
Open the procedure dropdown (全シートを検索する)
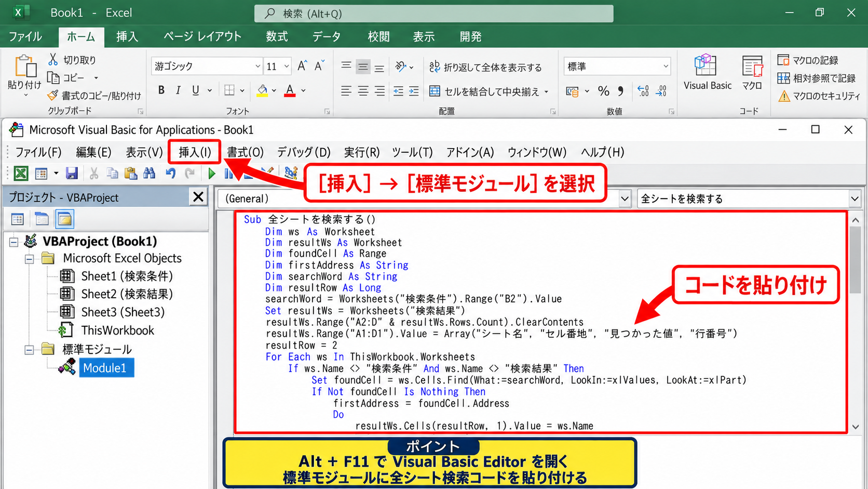[855, 199]
